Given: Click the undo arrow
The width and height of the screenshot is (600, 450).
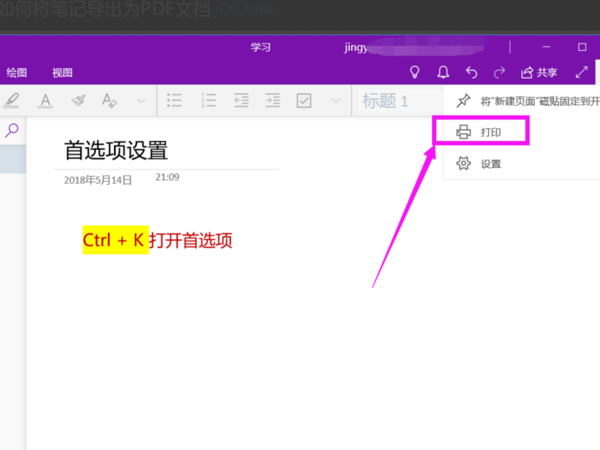Looking at the screenshot, I should [x=471, y=72].
